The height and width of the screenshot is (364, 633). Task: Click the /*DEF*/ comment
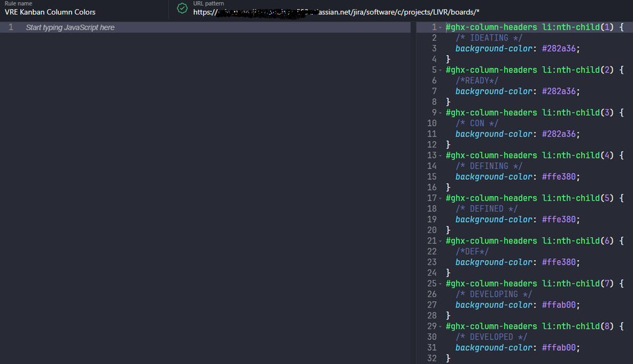[x=472, y=251]
